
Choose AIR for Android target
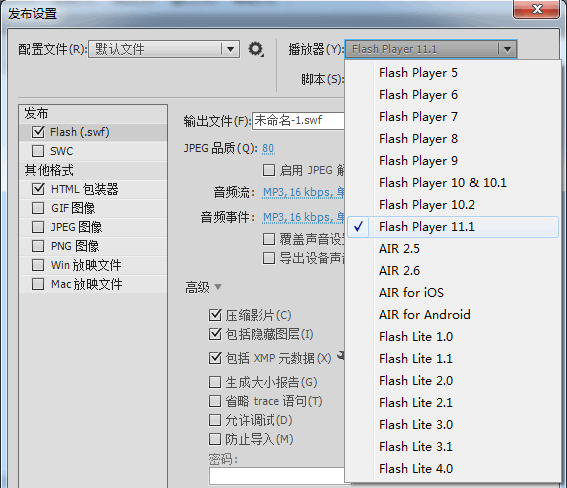pos(453,315)
